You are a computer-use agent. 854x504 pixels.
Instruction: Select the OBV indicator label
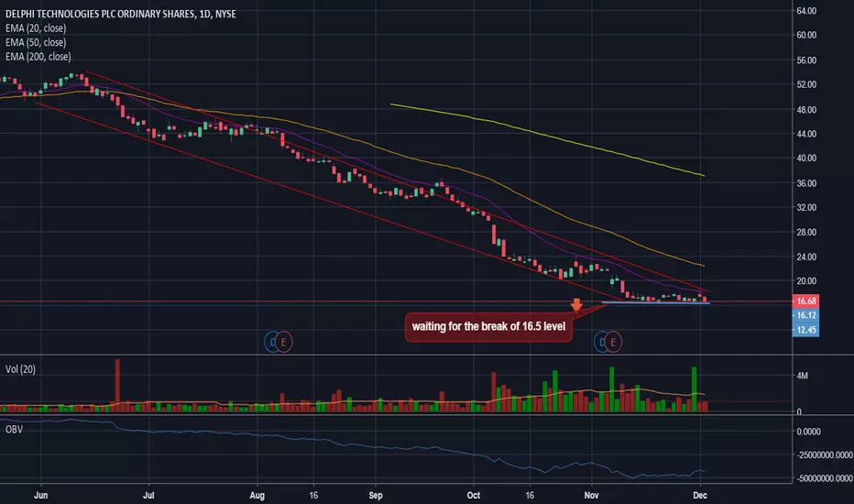tap(14, 430)
